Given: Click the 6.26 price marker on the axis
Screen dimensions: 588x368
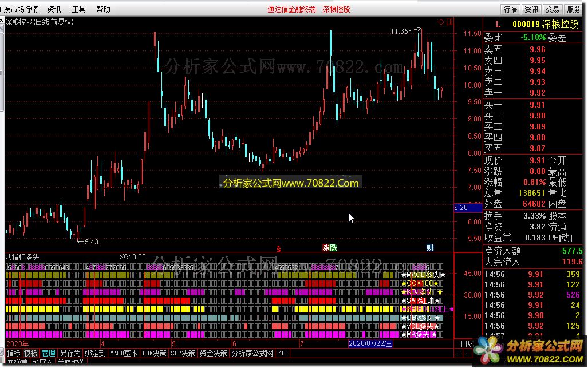Looking at the screenshot, I should pyautogui.click(x=468, y=208).
